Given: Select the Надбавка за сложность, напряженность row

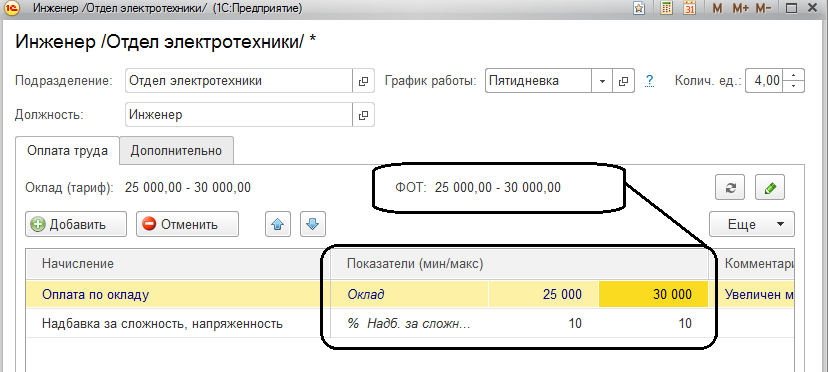Looking at the screenshot, I should 410,323.
